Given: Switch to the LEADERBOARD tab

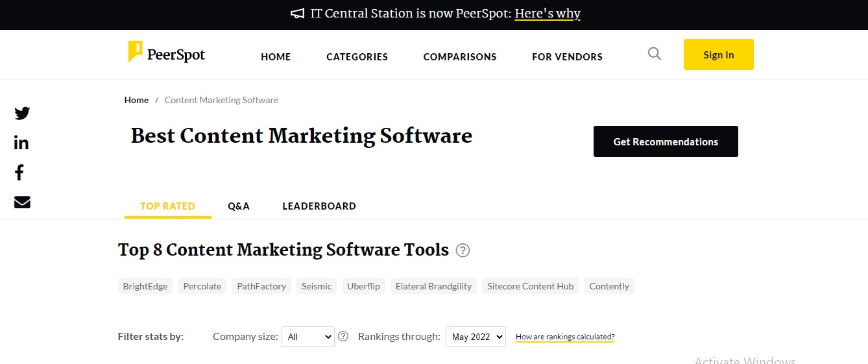Looking at the screenshot, I should tap(319, 206).
